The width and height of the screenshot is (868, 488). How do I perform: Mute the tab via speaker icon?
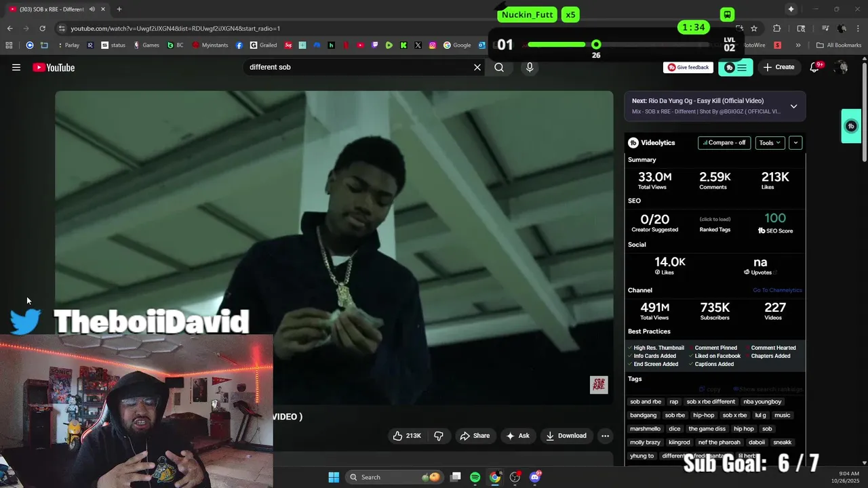[x=92, y=9]
